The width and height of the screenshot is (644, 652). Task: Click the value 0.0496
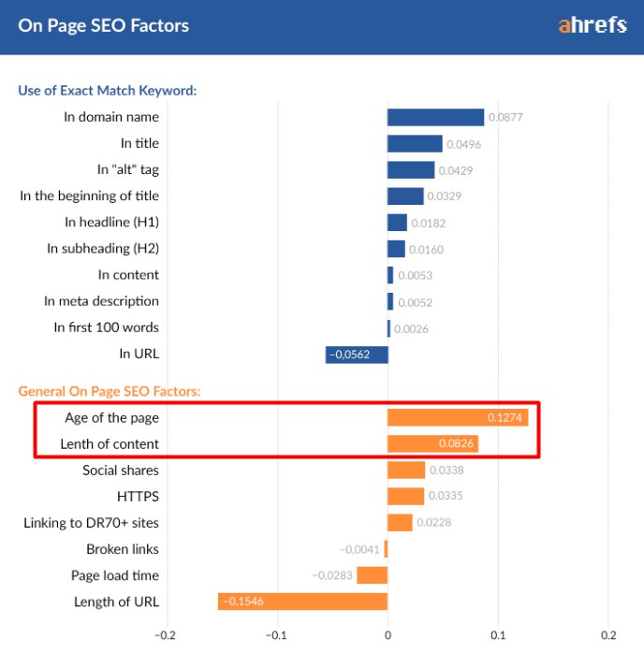(x=464, y=144)
